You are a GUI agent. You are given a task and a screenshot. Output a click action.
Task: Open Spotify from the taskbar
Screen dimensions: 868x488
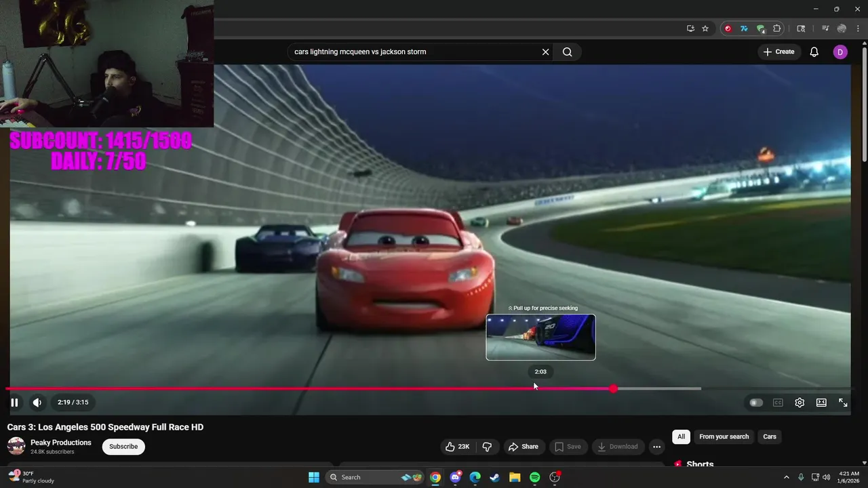534,477
